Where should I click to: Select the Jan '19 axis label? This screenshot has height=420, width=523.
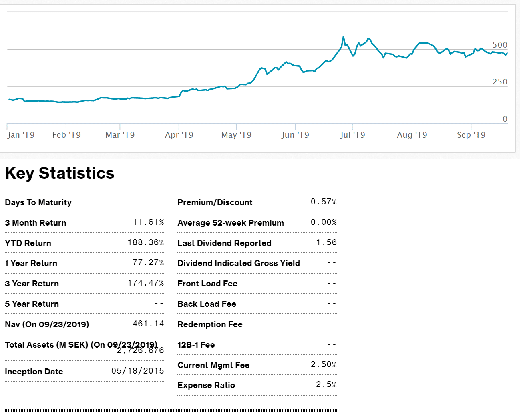point(21,135)
